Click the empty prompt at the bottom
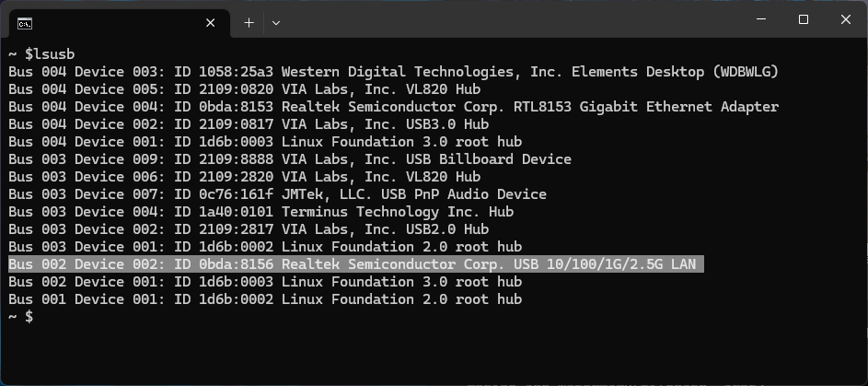The height and width of the screenshot is (386, 868). (21, 317)
